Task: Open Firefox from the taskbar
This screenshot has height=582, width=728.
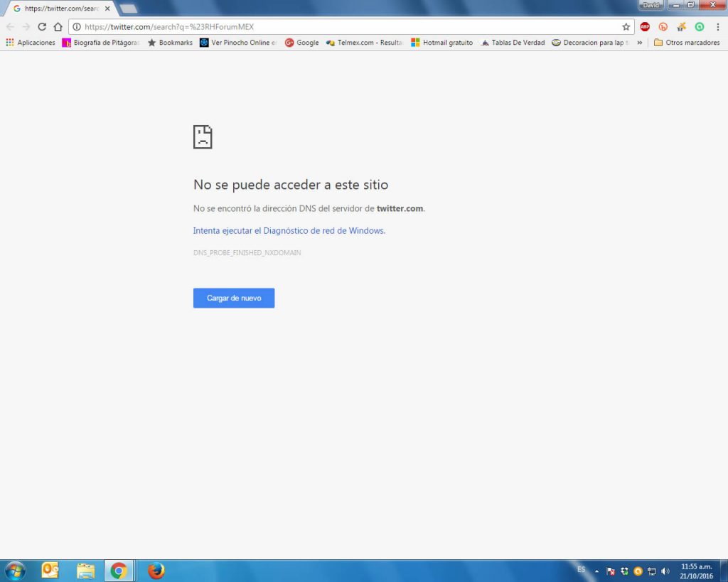Action: [156, 571]
